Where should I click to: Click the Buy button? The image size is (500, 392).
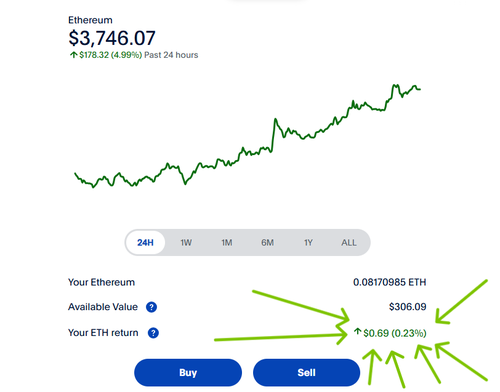pyautogui.click(x=188, y=372)
